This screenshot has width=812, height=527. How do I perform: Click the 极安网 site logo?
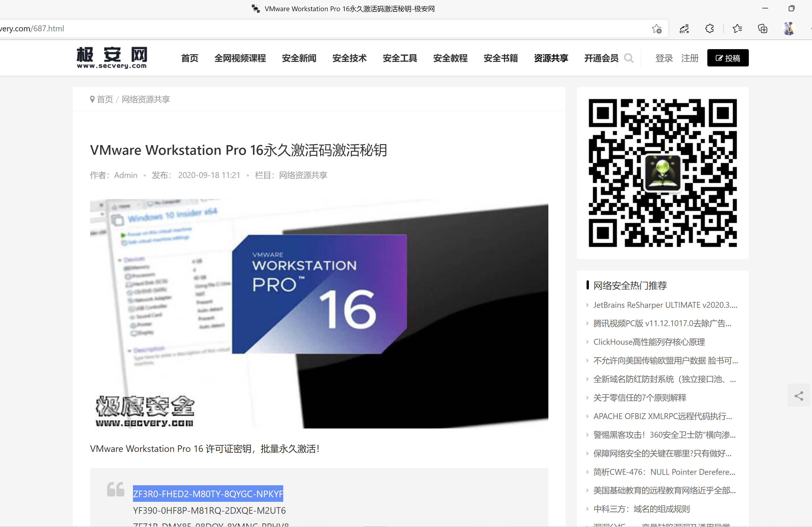(112, 58)
